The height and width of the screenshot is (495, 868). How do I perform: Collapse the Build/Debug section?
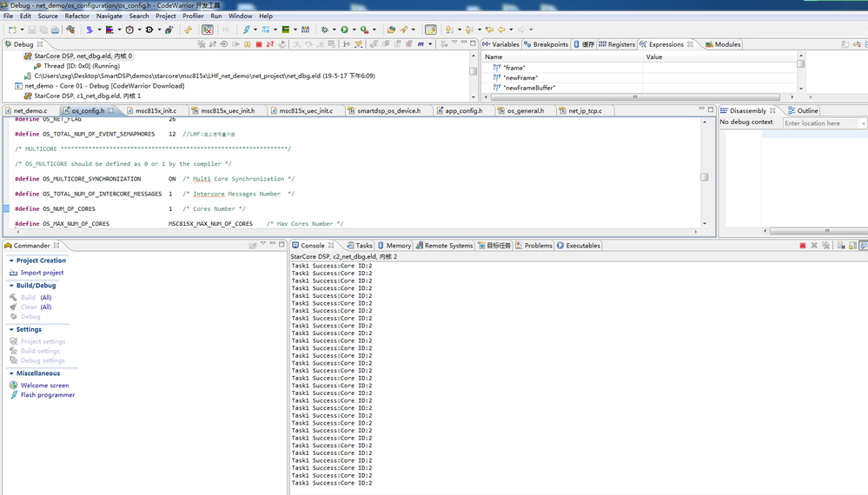(x=11, y=286)
